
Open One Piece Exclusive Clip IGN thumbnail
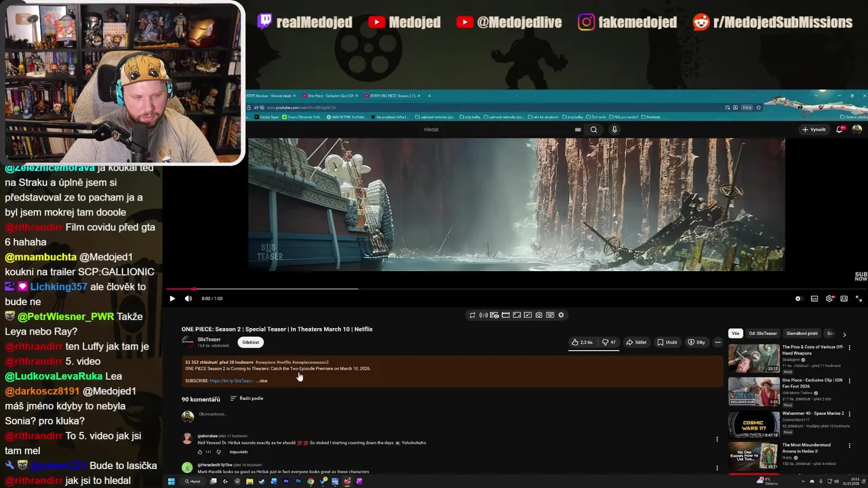[753, 392]
